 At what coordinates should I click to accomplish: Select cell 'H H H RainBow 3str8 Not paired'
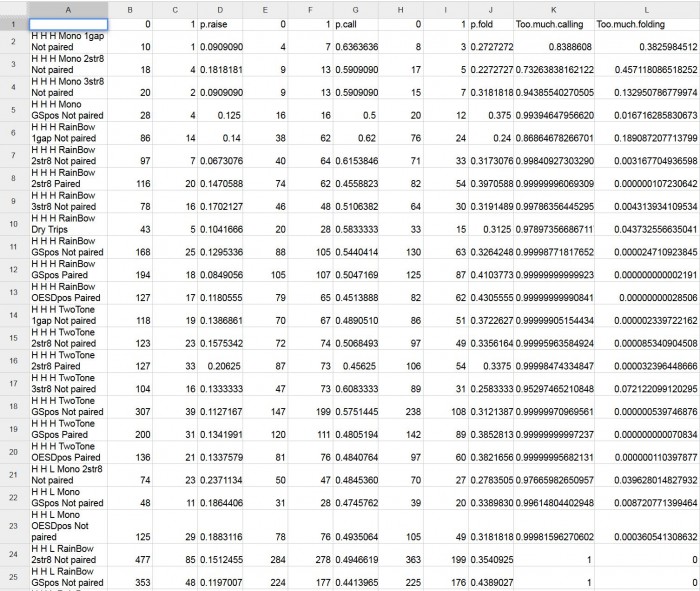pos(68,201)
